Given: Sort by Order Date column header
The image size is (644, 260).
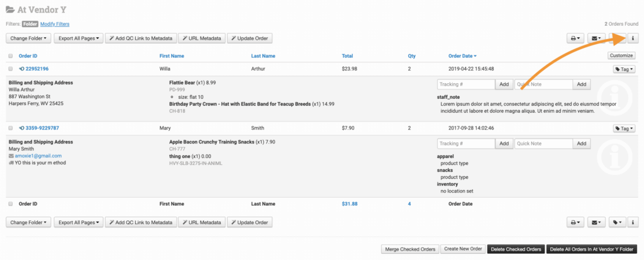Looking at the screenshot, I should 462,56.
